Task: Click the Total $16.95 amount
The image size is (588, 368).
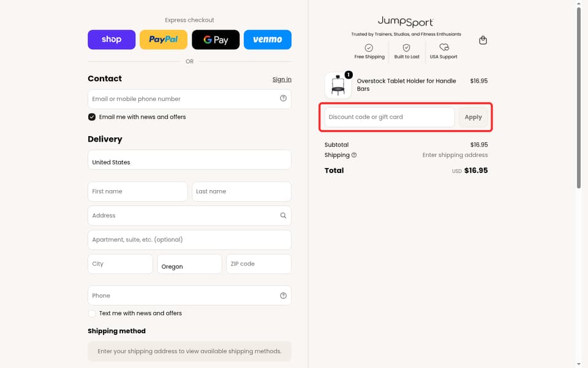Action: pyautogui.click(x=476, y=171)
